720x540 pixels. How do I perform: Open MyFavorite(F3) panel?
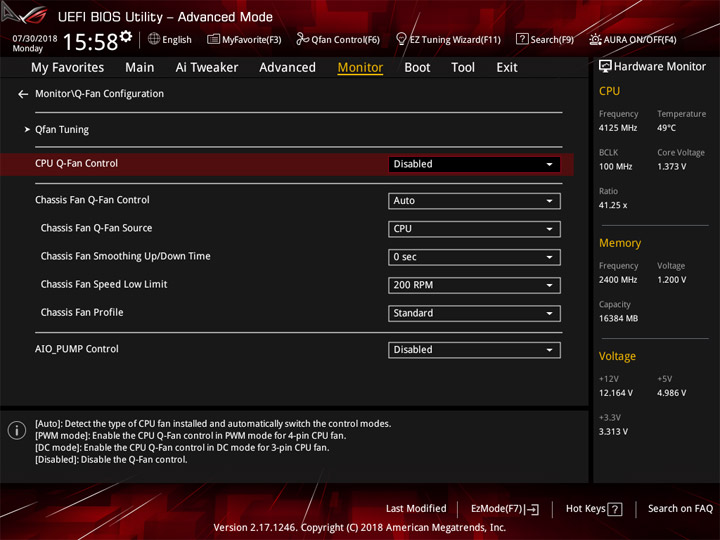[244, 39]
